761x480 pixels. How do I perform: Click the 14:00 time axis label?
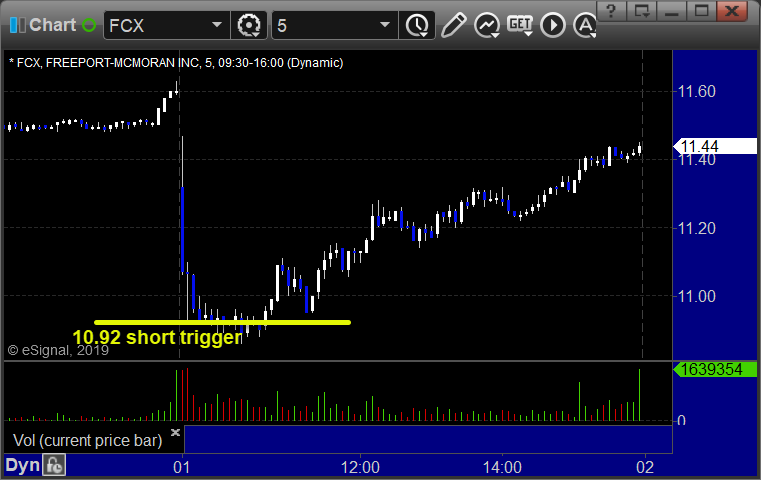(502, 467)
